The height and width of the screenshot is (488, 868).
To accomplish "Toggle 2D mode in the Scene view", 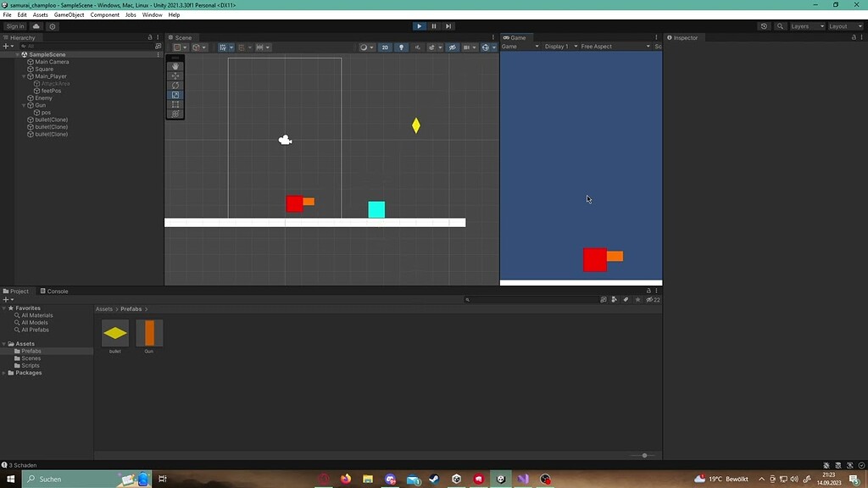I will pos(384,47).
